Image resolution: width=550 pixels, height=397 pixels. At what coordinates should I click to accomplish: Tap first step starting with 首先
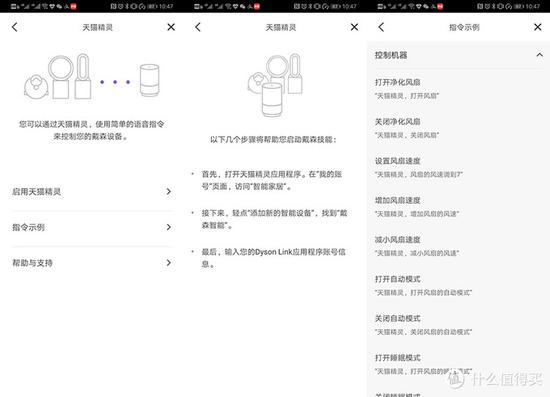click(271, 180)
